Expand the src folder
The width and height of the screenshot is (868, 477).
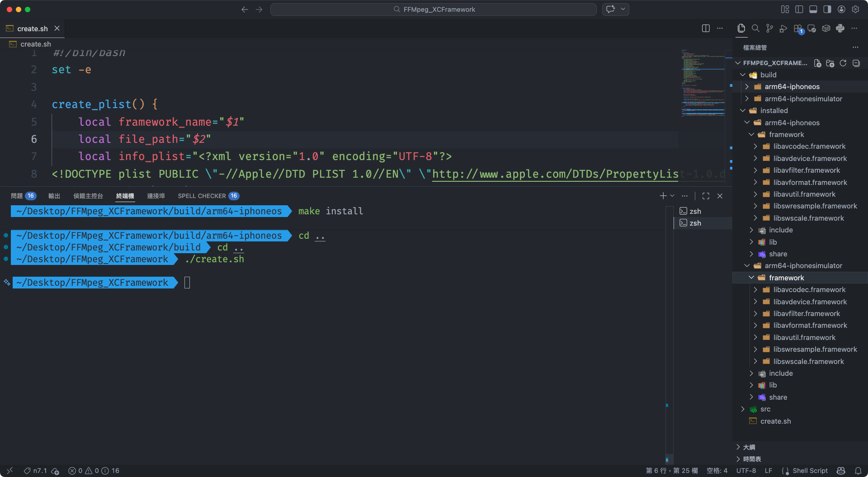[765, 409]
